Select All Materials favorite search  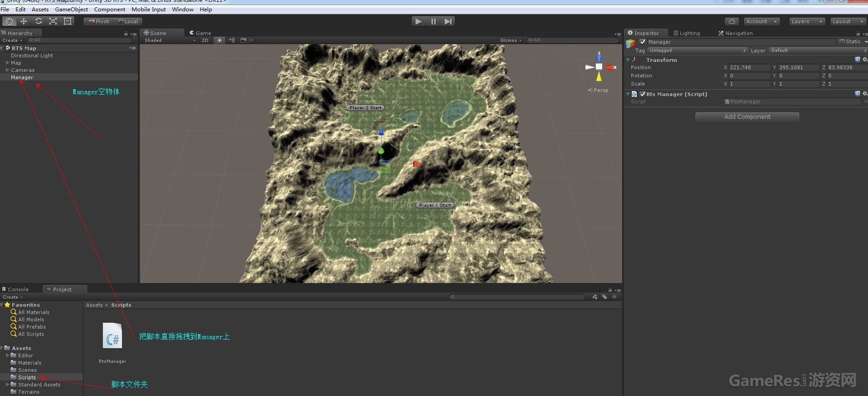point(34,312)
